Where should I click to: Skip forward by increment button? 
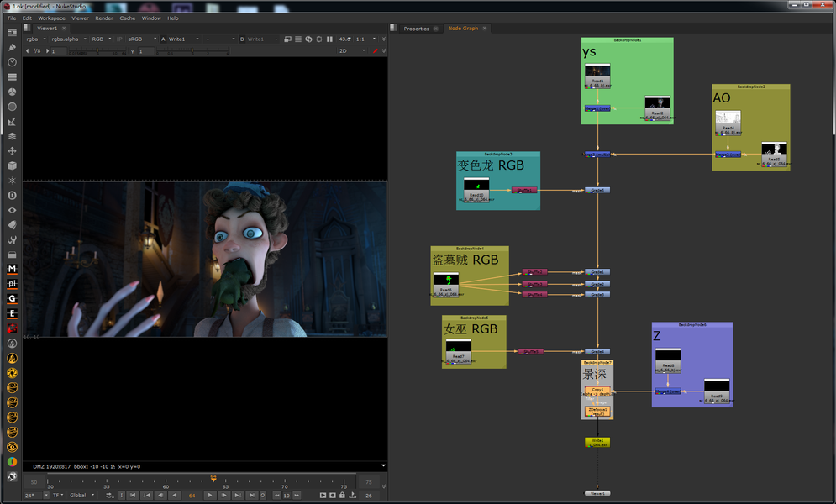tap(297, 496)
